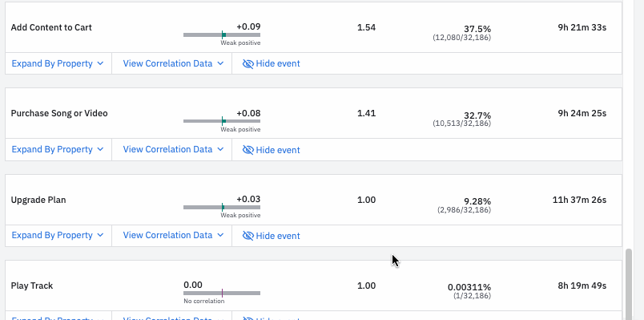Screen dimensions: 644x320
Task: Click the 9h 21m 33s duration
Action: pos(582,27)
